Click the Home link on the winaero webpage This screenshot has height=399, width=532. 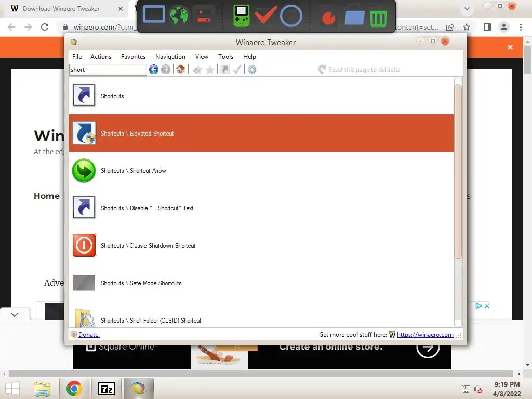46,196
